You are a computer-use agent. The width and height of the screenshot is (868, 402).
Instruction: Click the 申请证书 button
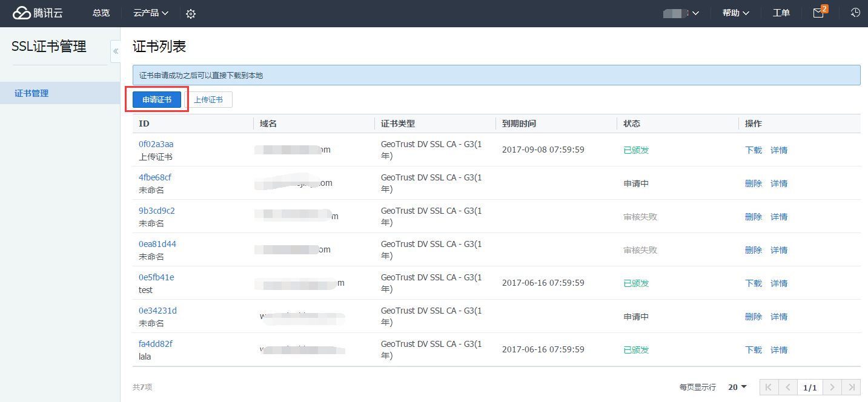[156, 99]
